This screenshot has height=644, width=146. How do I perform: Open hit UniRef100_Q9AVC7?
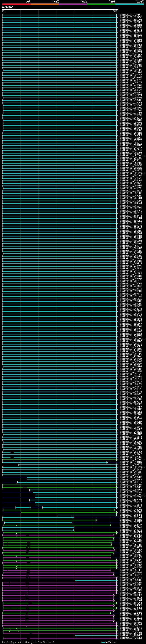(131, 480)
